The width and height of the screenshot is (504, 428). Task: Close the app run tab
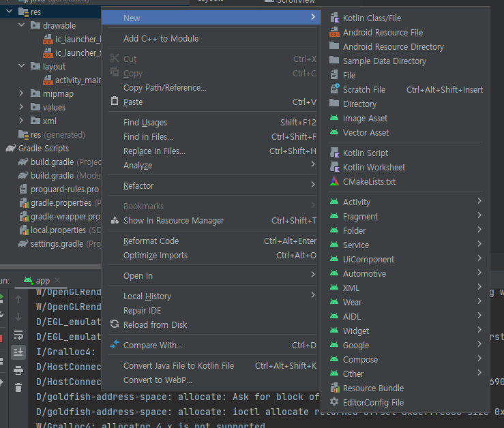click(57, 280)
